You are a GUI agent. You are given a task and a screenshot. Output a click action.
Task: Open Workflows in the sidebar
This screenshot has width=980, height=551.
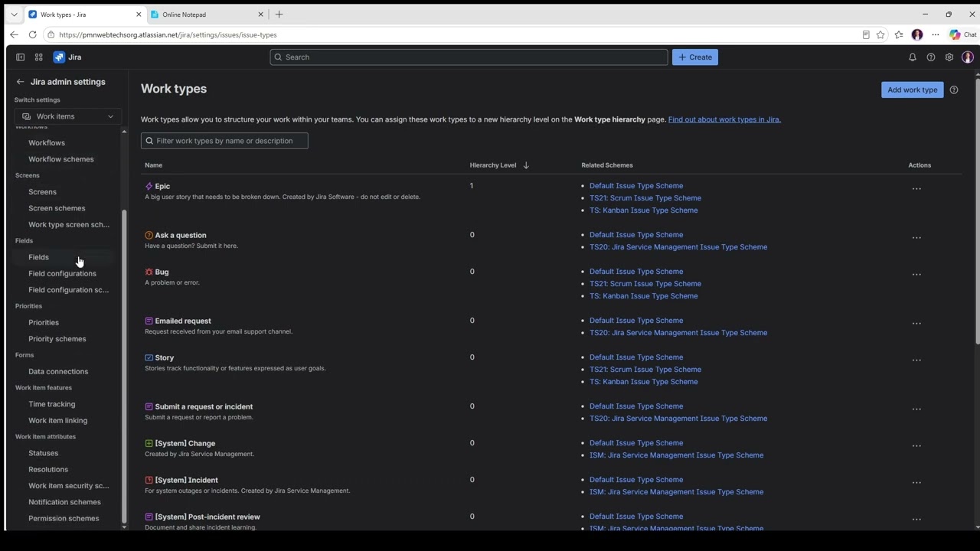coord(47,143)
